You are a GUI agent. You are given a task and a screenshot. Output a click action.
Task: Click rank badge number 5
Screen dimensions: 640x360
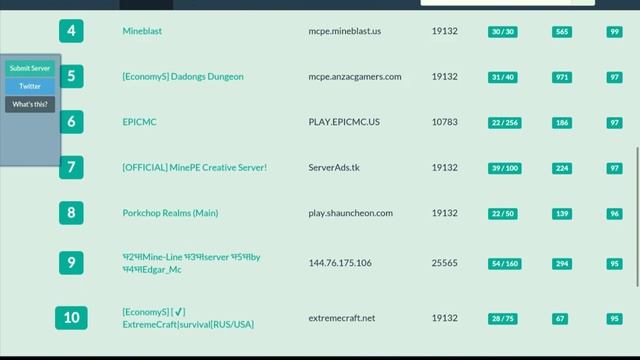pyautogui.click(x=72, y=76)
